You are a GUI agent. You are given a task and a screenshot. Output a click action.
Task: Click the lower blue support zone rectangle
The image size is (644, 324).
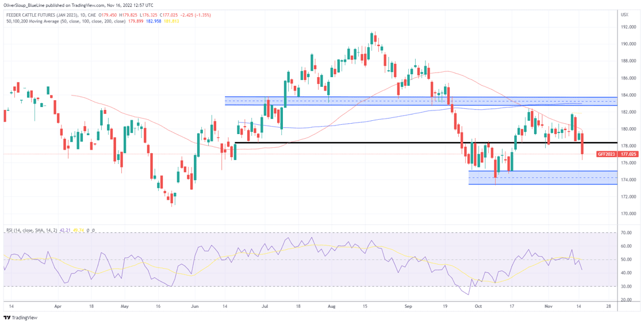(543, 178)
